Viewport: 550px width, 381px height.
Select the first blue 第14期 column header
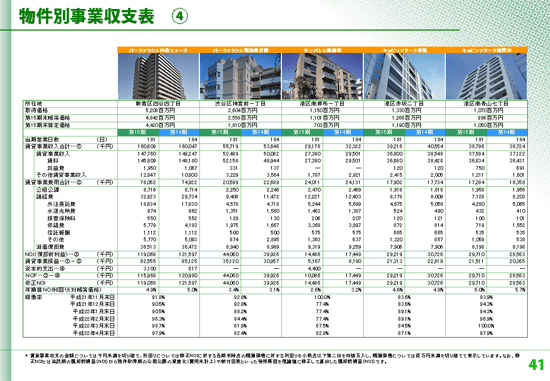pyautogui.click(x=179, y=132)
